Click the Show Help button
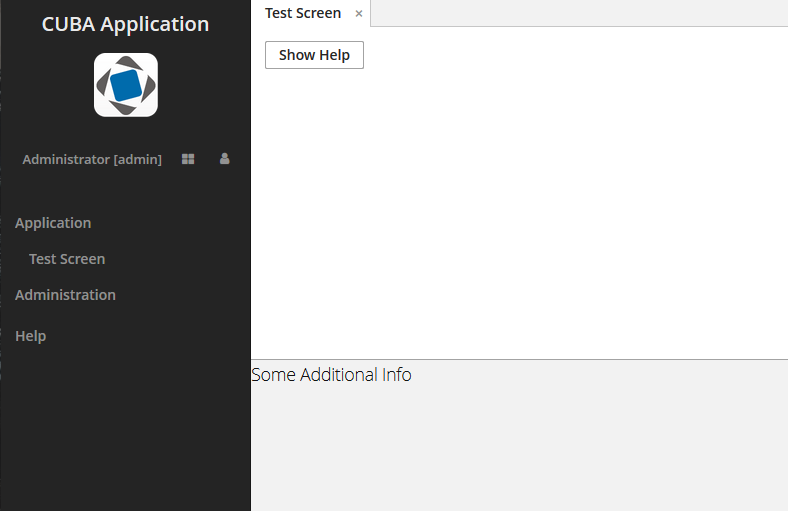 (x=315, y=55)
